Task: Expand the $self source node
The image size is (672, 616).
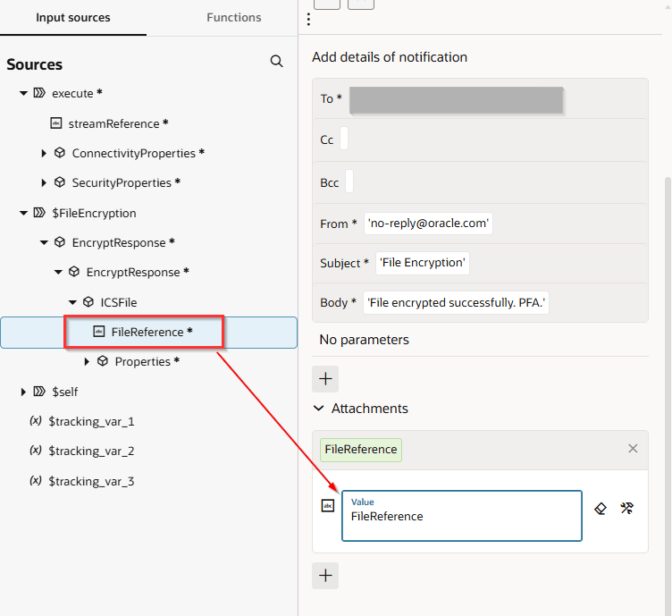Action: tap(24, 392)
